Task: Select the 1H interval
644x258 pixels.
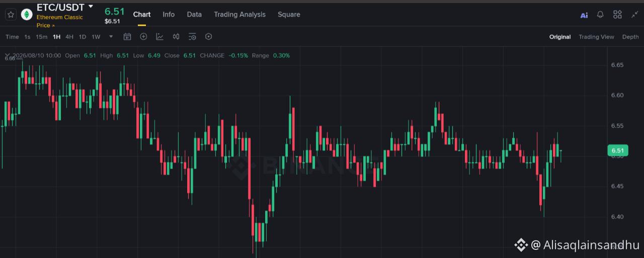Action: pyautogui.click(x=56, y=37)
